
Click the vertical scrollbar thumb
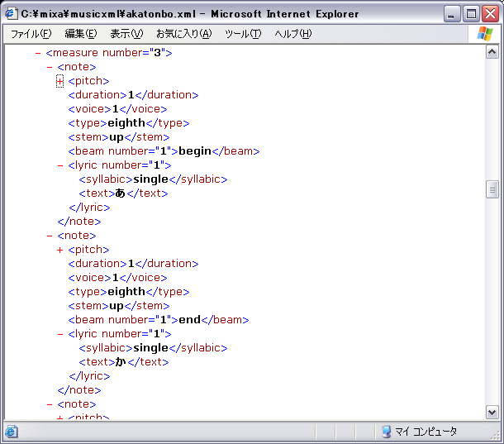[x=492, y=189]
